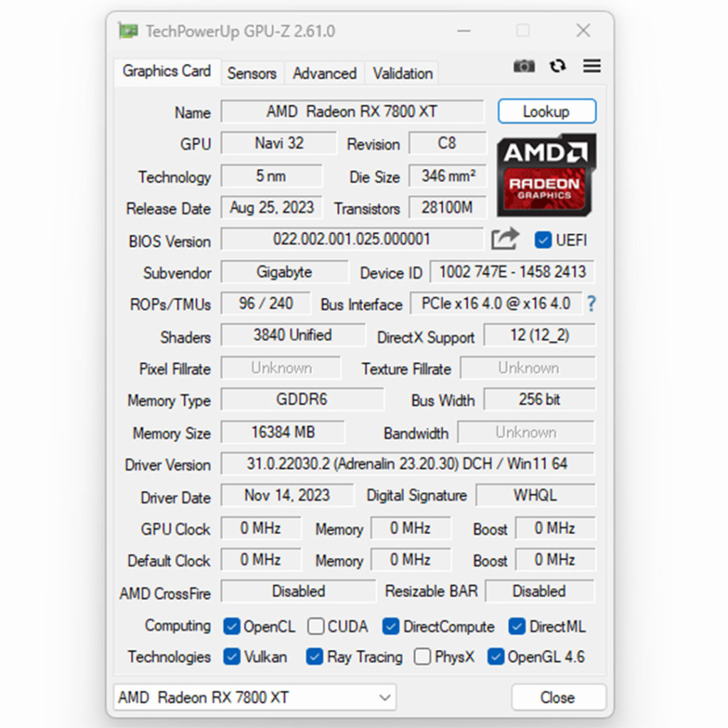
Task: Click the Technology field 5 nm
Action: pos(272,176)
